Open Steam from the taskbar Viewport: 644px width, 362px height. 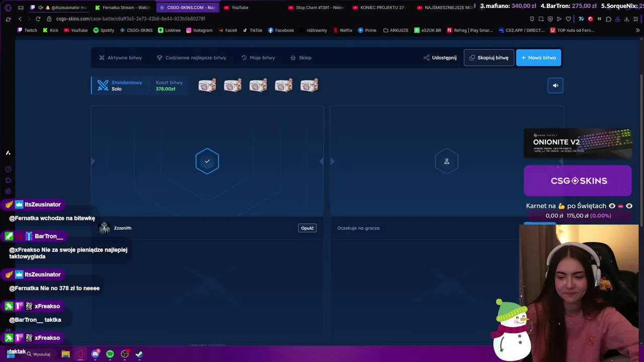click(x=139, y=354)
